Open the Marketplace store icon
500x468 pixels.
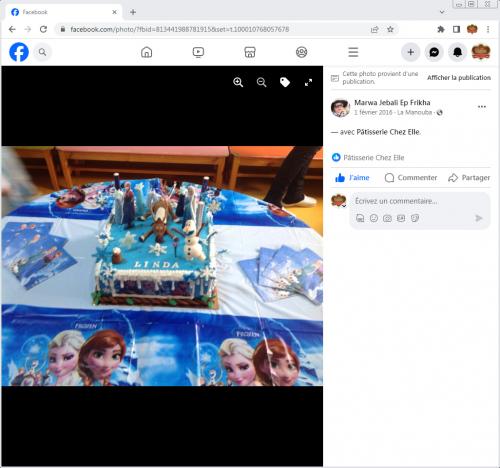point(250,52)
